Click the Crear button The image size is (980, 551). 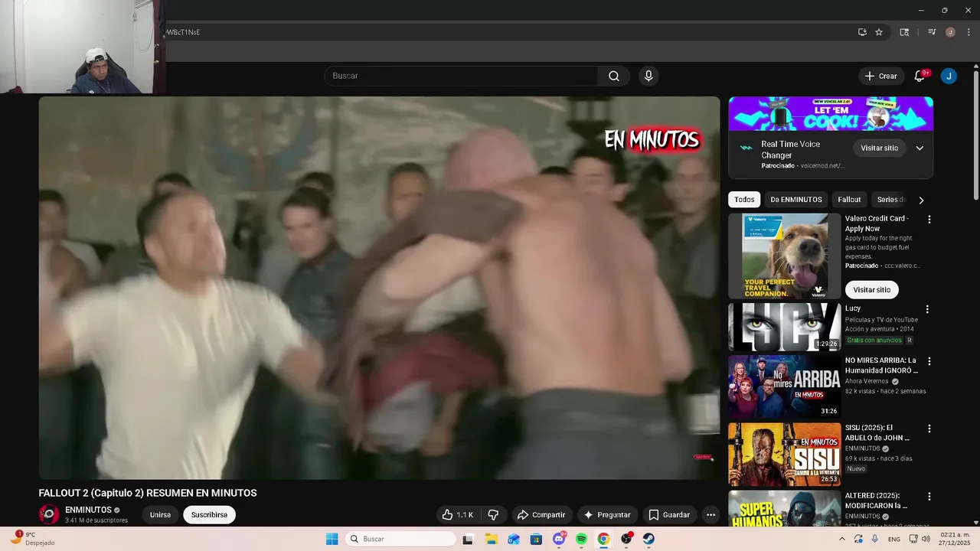[x=880, y=76]
